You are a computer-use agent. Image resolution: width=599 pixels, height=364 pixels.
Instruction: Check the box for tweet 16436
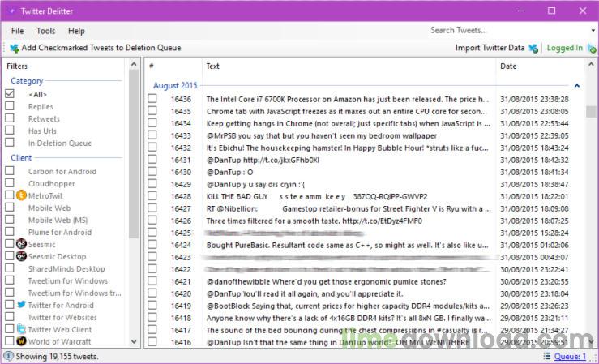[152, 99]
